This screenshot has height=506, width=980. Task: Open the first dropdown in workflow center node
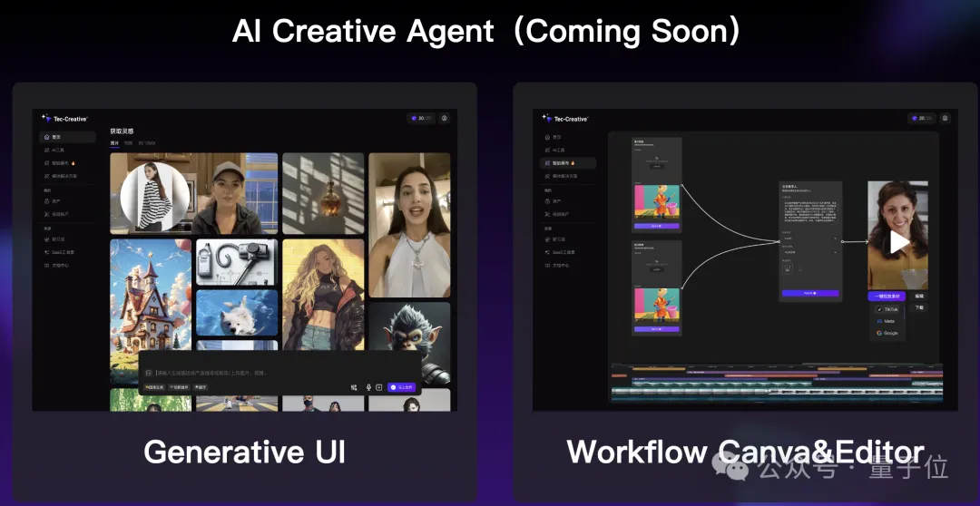point(809,238)
